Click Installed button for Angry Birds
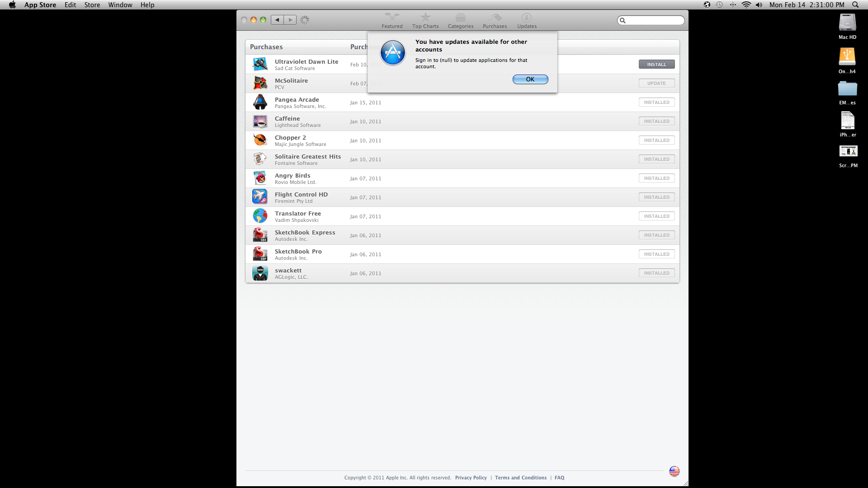868x488 pixels. [x=656, y=178]
